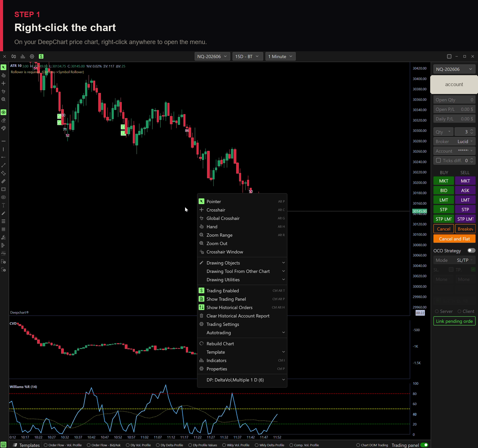Expand DP: DeltaVol,Multiple 1 D (6) submenu
The width and height of the screenshot is (478, 448).
pos(242,380)
